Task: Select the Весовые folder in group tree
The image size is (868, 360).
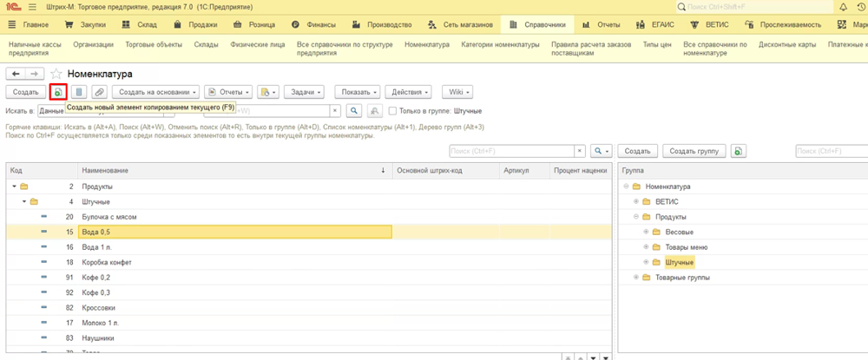Action: tap(678, 232)
